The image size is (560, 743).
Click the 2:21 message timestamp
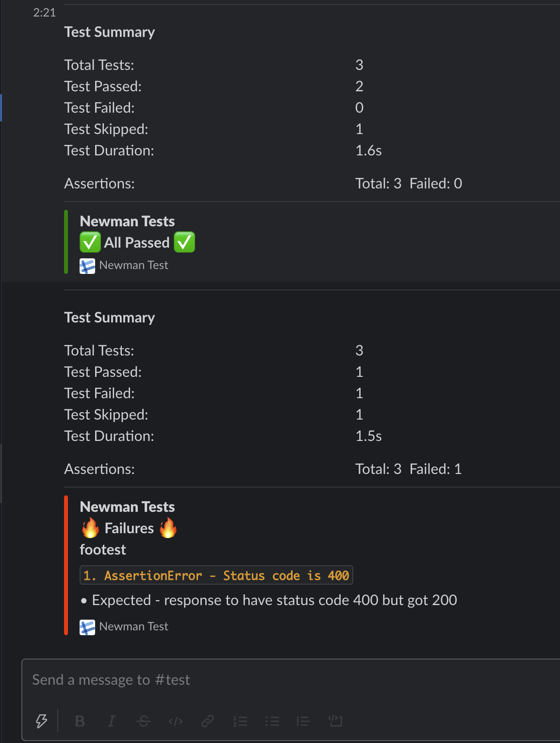[44, 13]
